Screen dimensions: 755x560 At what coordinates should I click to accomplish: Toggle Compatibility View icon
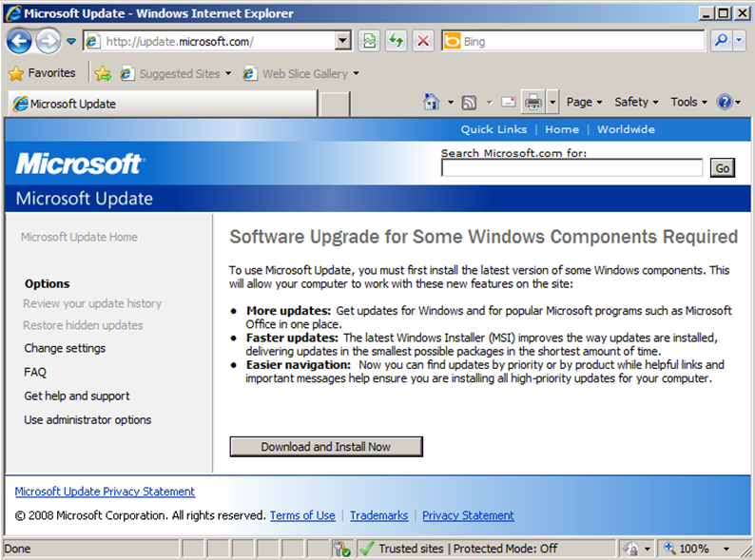point(369,42)
